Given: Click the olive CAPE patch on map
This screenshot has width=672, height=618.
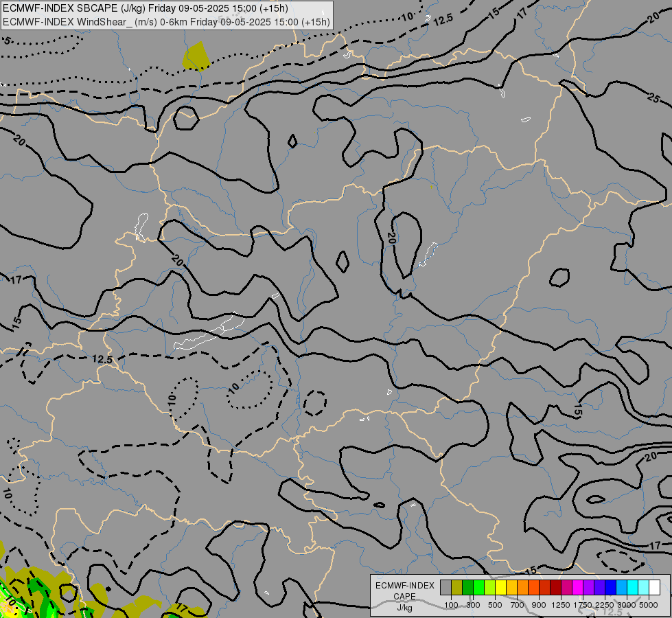Looking at the screenshot, I should (196, 56).
